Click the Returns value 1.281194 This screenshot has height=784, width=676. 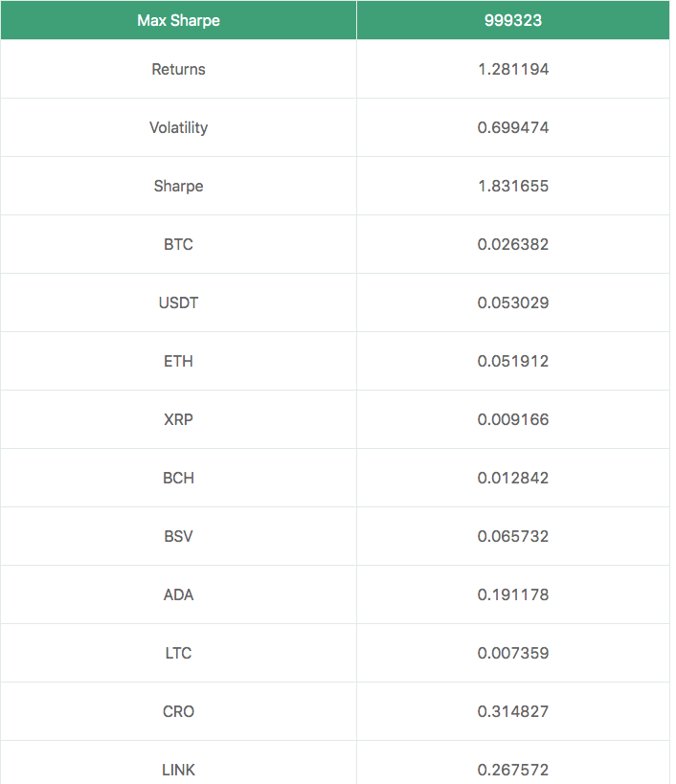513,69
